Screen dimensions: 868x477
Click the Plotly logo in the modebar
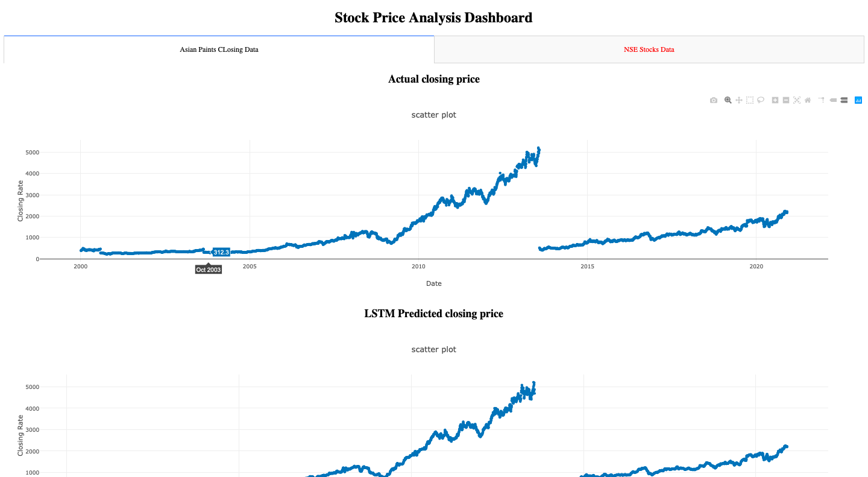pyautogui.click(x=858, y=100)
